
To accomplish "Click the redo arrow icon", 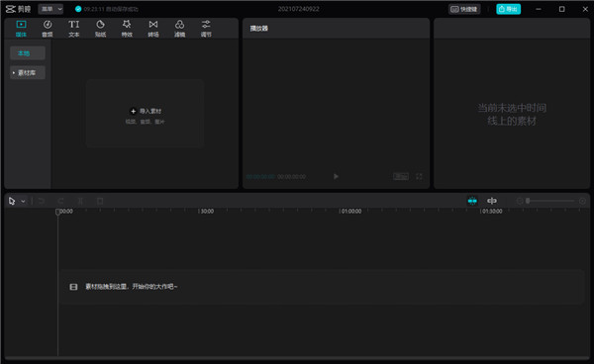I will (x=60, y=201).
